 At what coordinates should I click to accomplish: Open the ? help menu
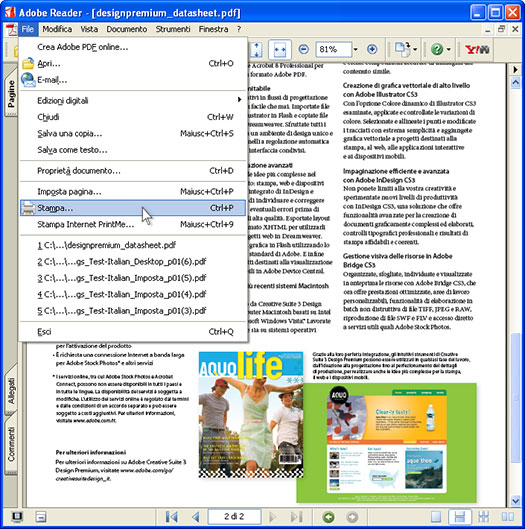coord(239,29)
